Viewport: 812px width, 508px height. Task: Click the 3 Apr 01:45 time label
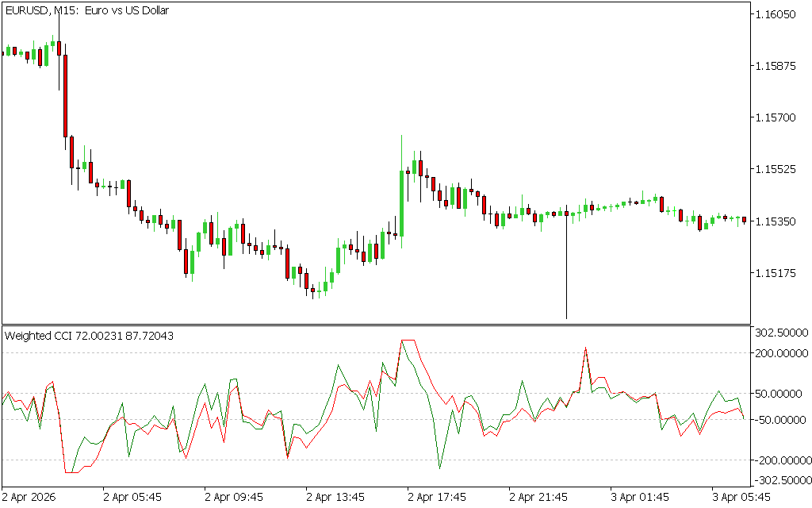tap(640, 497)
